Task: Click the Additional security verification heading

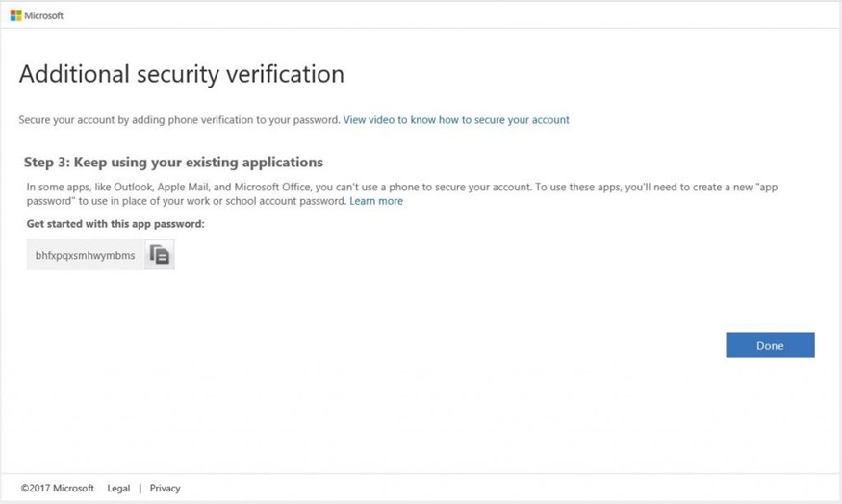Action: (182, 74)
